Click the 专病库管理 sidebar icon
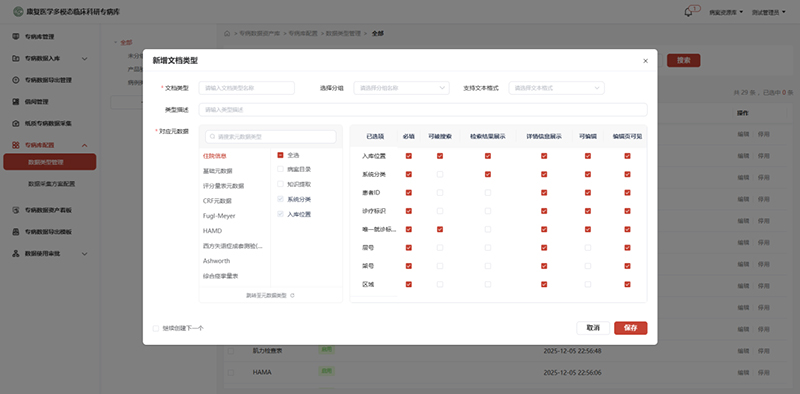 (16, 37)
